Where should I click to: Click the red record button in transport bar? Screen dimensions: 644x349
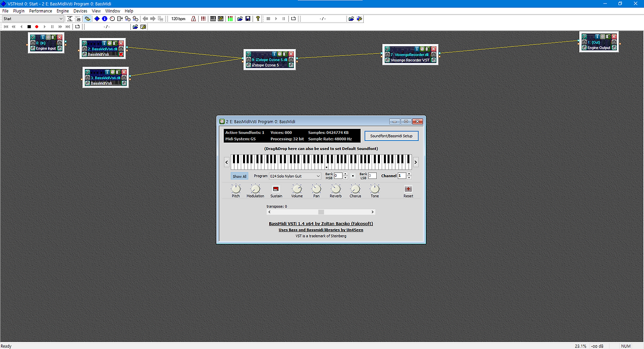[37, 27]
